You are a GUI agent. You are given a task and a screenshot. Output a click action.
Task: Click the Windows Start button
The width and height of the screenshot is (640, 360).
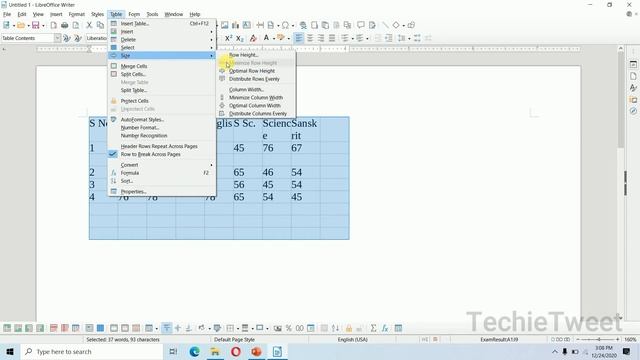[x=10, y=351]
